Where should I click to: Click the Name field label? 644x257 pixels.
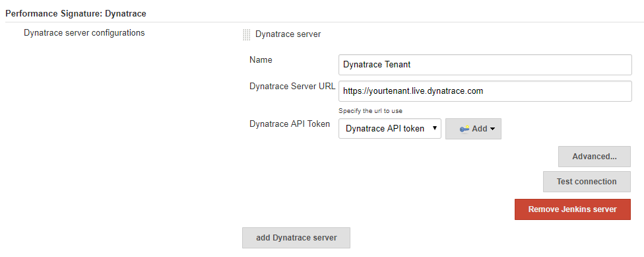click(x=261, y=59)
